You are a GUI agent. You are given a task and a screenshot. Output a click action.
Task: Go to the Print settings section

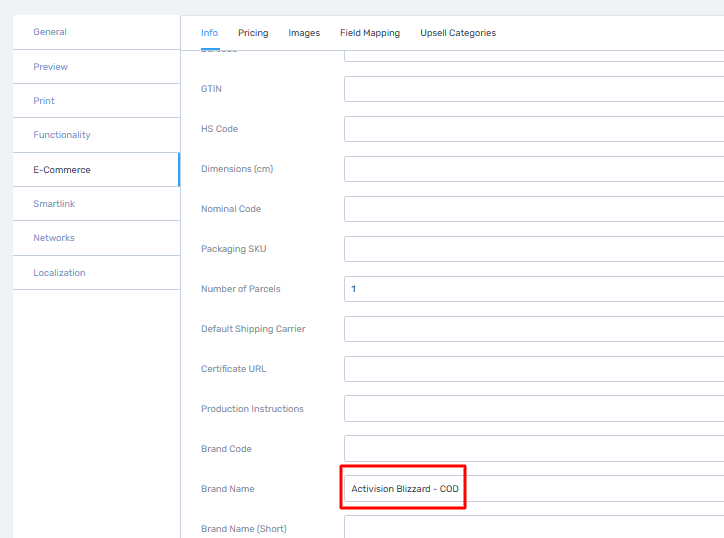[x=44, y=101]
